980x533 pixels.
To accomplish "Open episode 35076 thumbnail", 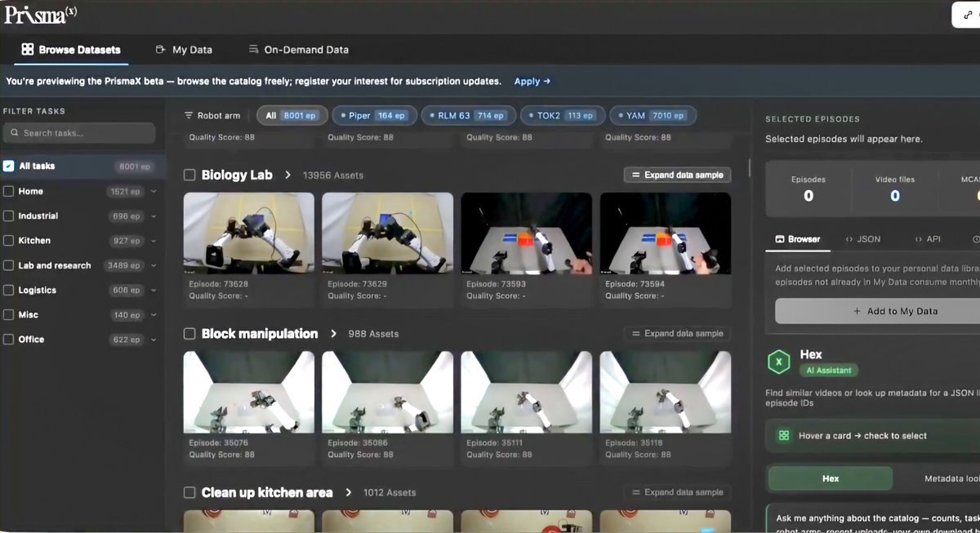I will [x=249, y=392].
